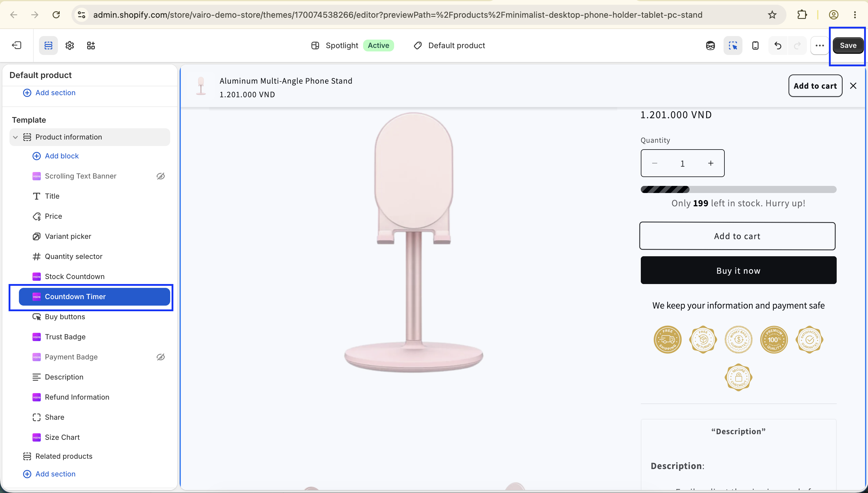Click the Free Returns trust badge
Viewport: 868px width, 493px height.
[703, 340]
